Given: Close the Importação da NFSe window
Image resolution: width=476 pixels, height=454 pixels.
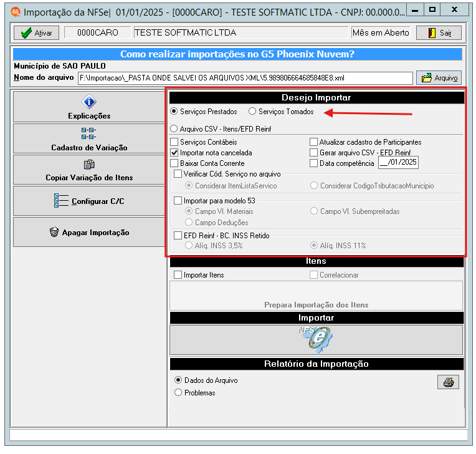Looking at the screenshot, I should 454,10.
